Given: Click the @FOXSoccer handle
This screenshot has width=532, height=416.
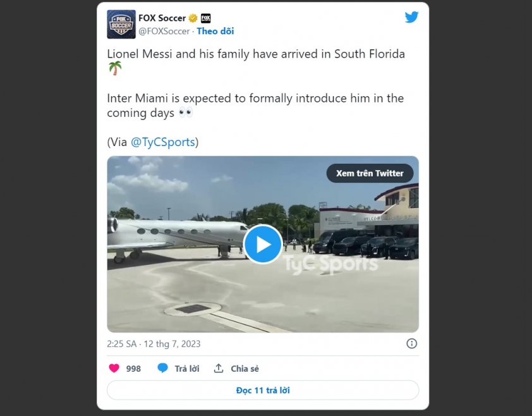Looking at the screenshot, I should pyautogui.click(x=164, y=31).
